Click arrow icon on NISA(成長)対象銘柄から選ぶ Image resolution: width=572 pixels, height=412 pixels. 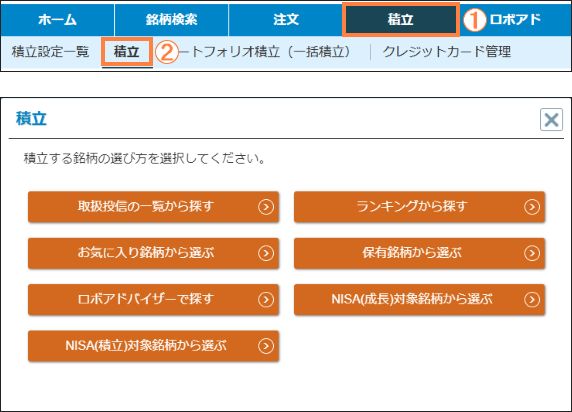(x=532, y=300)
